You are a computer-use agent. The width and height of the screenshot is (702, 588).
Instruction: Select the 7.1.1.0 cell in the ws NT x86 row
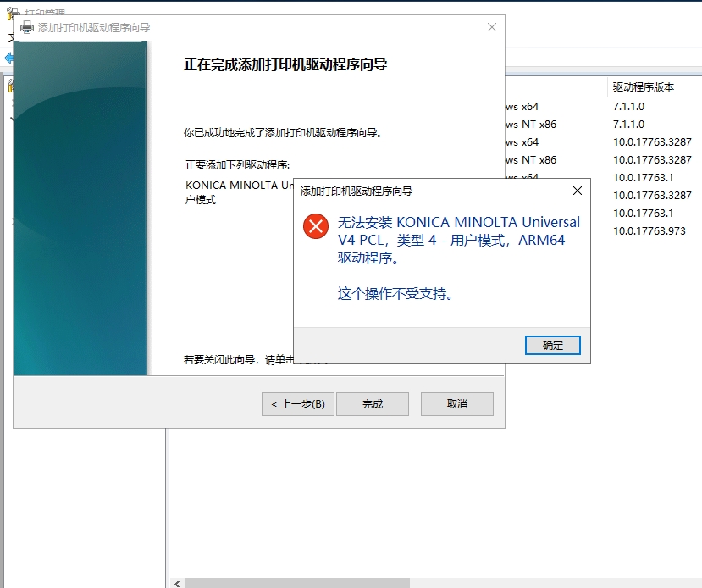coord(628,125)
